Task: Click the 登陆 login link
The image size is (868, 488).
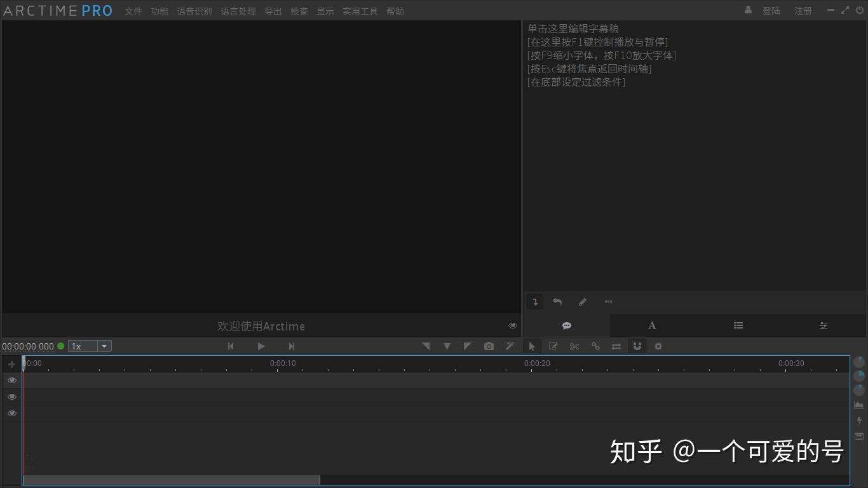Action: click(x=771, y=11)
